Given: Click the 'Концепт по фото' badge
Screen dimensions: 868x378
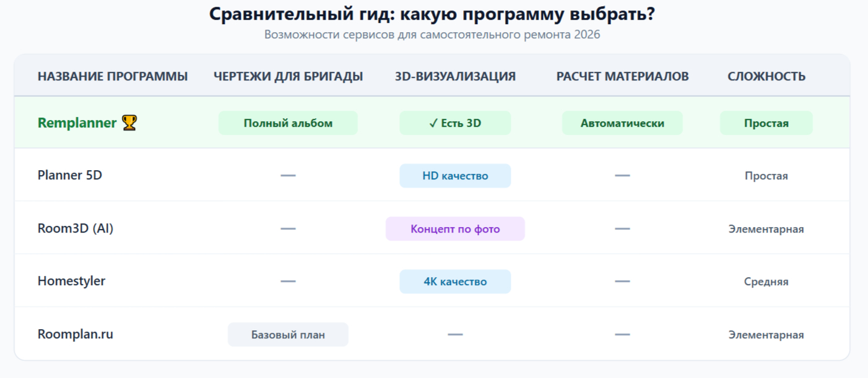Looking at the screenshot, I should tap(455, 229).
